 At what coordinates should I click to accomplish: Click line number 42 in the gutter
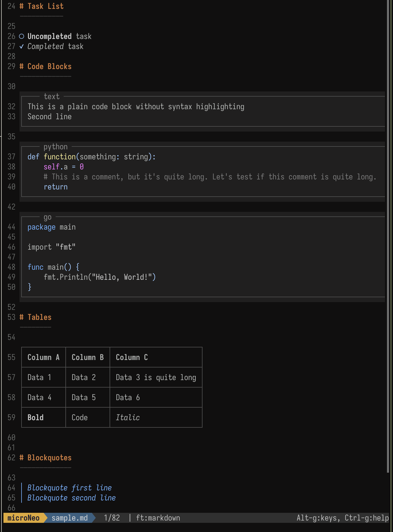(11, 207)
